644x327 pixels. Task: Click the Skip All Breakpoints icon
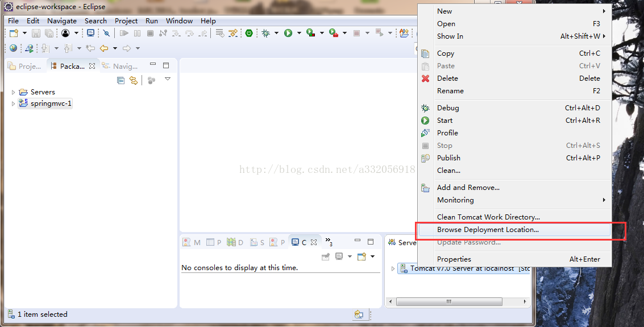[x=106, y=34]
